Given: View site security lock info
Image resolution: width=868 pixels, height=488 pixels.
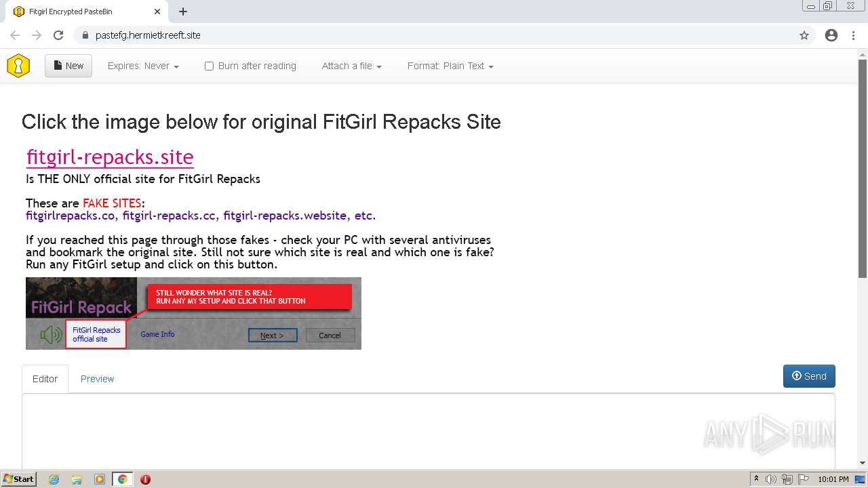Looking at the screenshot, I should pyautogui.click(x=85, y=35).
